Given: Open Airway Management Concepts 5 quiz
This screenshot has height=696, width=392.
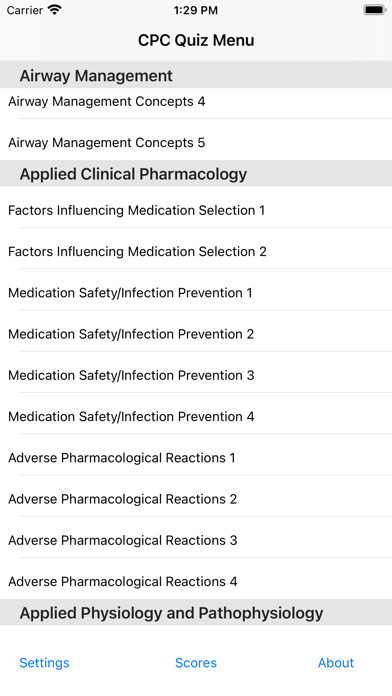Looking at the screenshot, I should click(x=196, y=142).
